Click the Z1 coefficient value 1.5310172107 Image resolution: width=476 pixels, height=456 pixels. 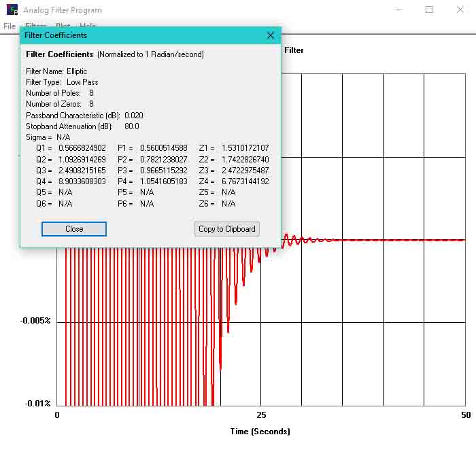pos(245,148)
